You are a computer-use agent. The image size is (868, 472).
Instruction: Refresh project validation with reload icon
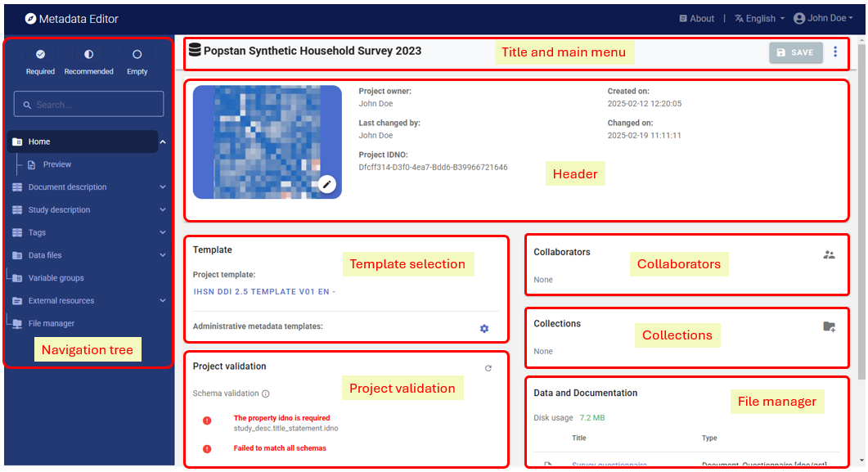coord(488,368)
